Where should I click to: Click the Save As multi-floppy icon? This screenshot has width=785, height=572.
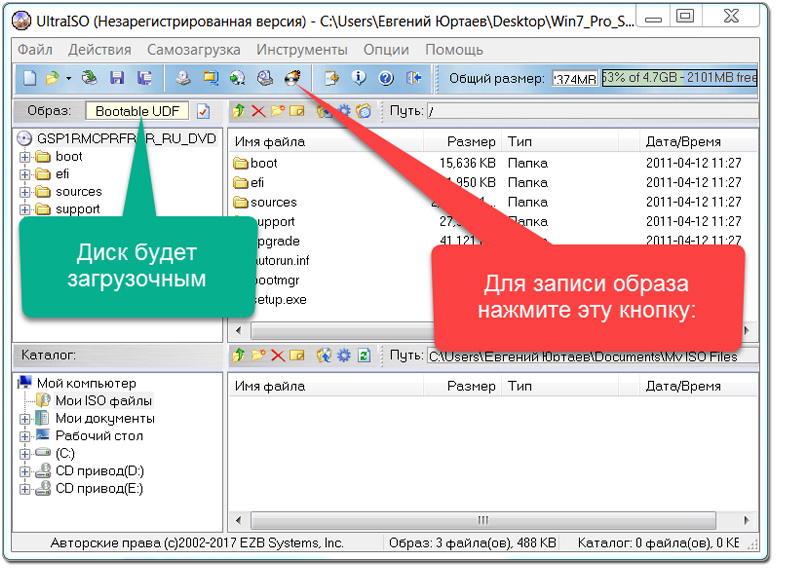pyautogui.click(x=145, y=79)
